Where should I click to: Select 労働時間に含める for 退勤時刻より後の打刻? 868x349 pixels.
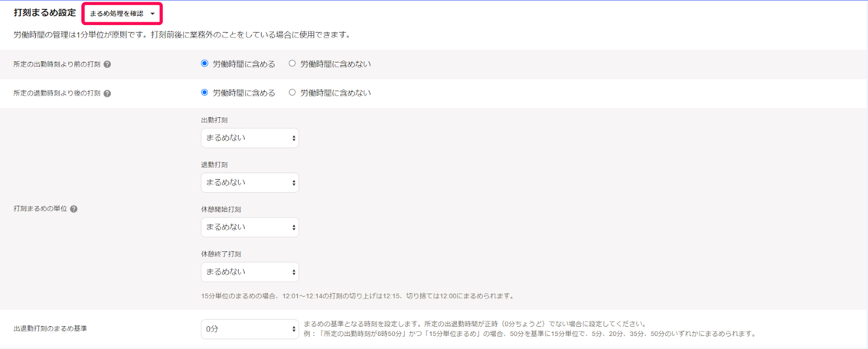tap(205, 92)
